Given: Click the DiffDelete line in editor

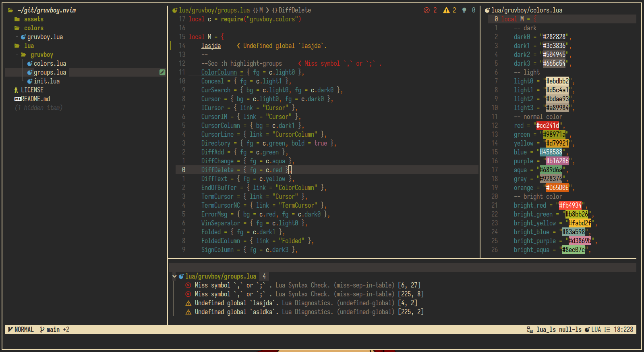Looking at the screenshot, I should (327, 170).
